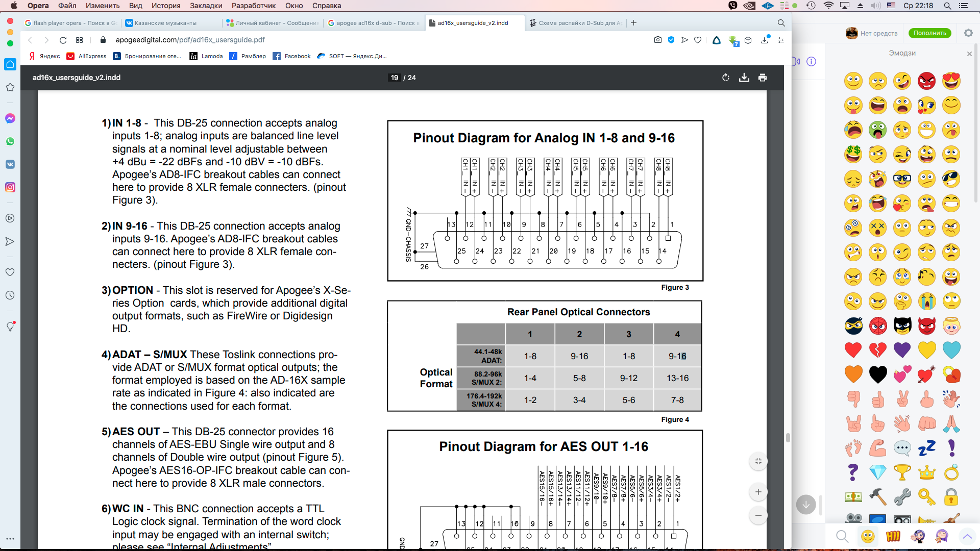
Task: Print the PDF document
Action: tap(763, 78)
